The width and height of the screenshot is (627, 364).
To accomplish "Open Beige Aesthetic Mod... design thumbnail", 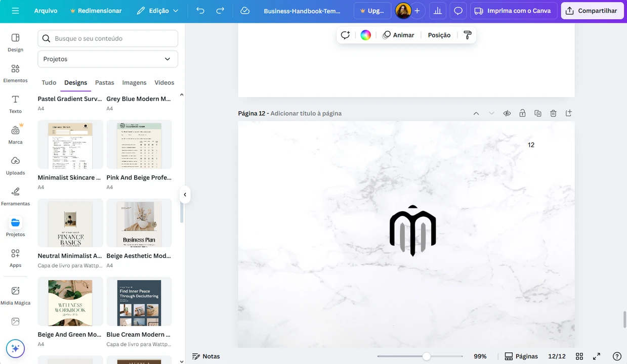I will [139, 223].
